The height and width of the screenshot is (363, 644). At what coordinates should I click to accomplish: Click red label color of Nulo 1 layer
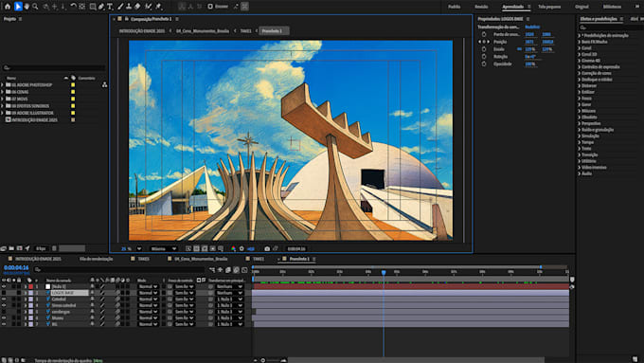pos(31,286)
